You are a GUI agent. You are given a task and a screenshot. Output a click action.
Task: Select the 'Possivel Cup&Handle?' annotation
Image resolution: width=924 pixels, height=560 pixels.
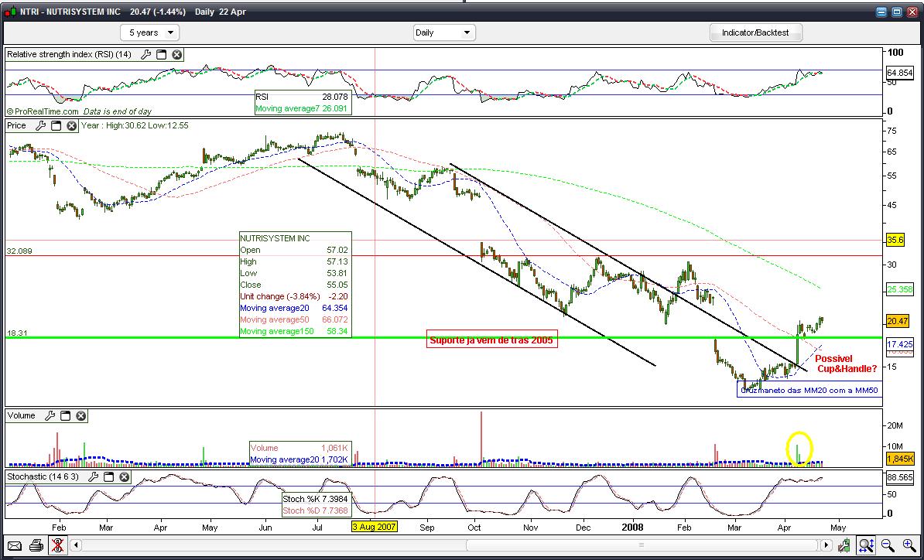[846, 364]
